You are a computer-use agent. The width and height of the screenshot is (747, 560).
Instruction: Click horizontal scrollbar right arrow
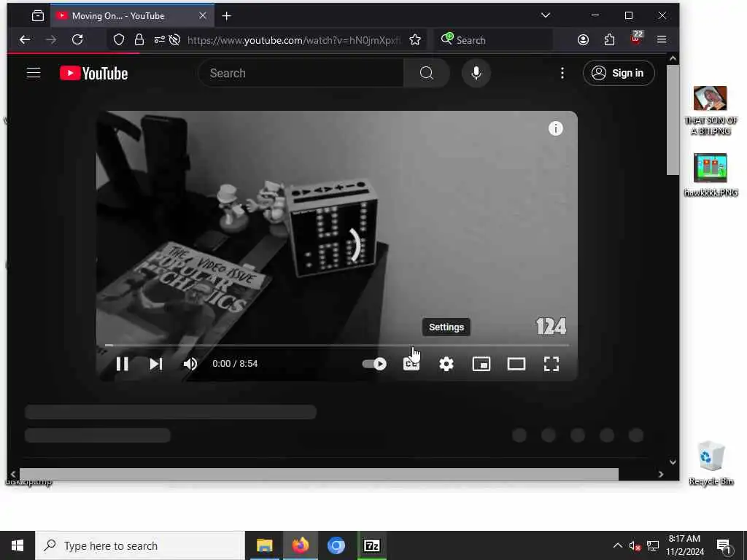(661, 474)
